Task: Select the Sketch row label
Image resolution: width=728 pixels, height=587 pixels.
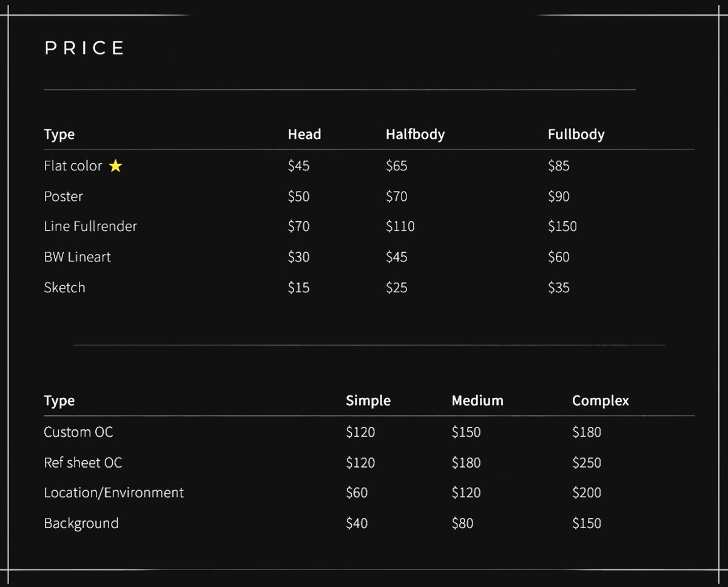Action: click(x=64, y=287)
